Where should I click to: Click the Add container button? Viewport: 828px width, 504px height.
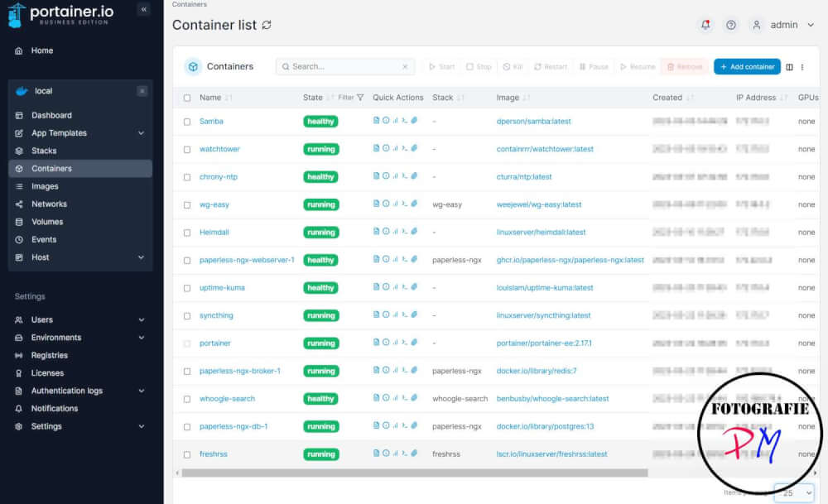click(x=747, y=66)
